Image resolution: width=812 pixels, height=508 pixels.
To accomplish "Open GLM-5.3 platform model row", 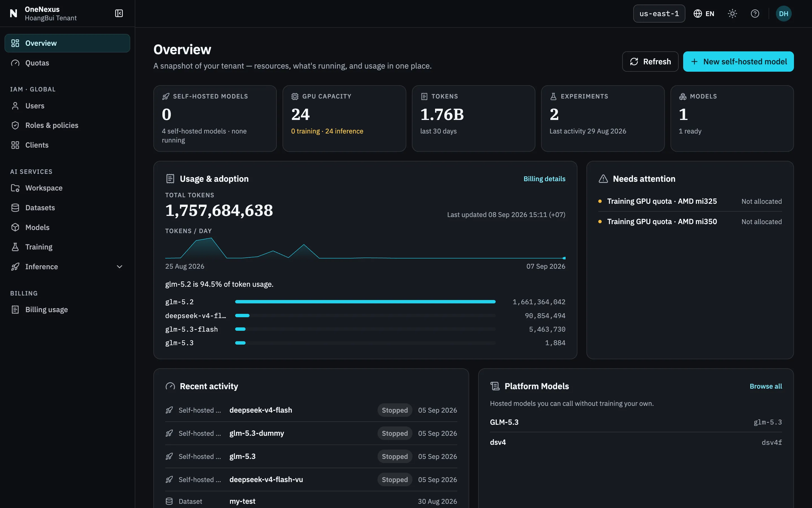I will pos(636,422).
